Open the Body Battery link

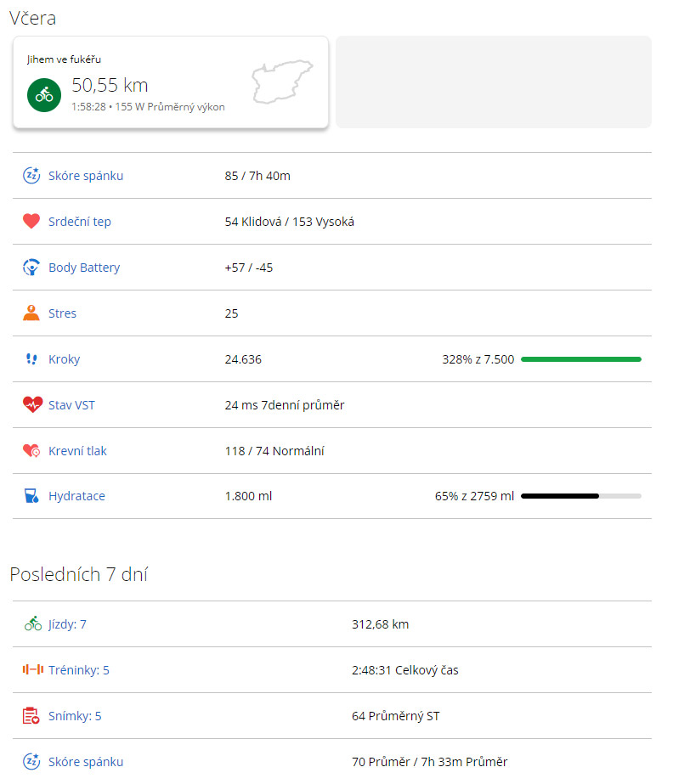pos(84,268)
